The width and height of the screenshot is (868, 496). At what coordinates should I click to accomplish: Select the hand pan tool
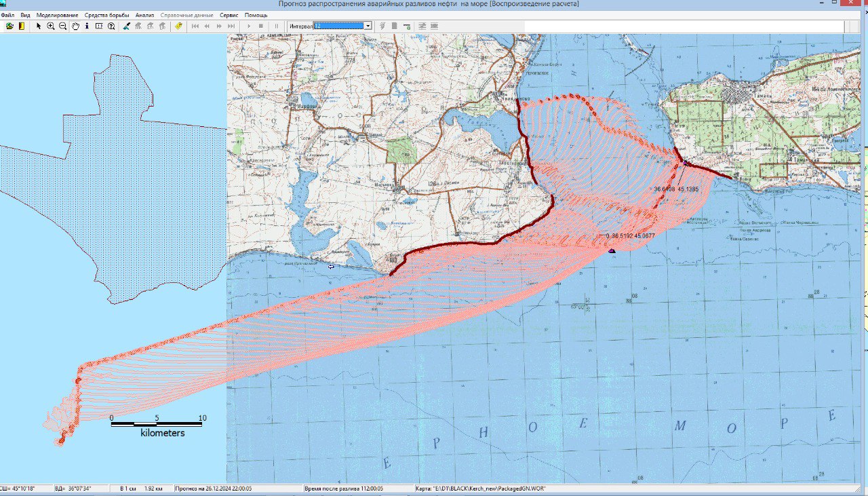tap(75, 26)
